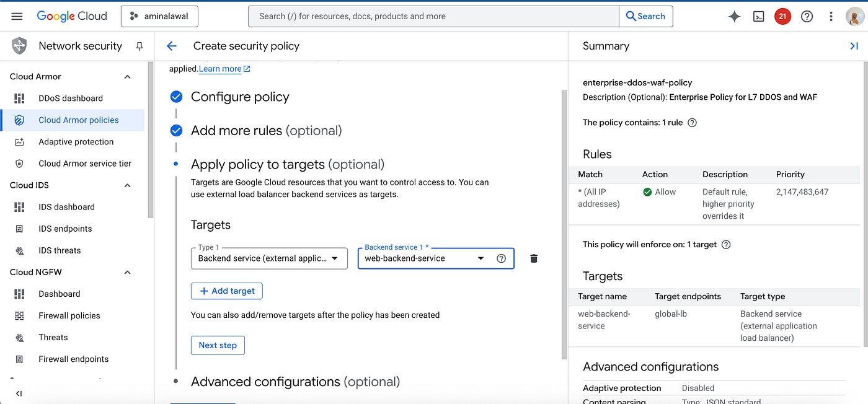Screen dimensions: 868x404
Task: Click the Adaptive protection icon
Action: (19, 142)
